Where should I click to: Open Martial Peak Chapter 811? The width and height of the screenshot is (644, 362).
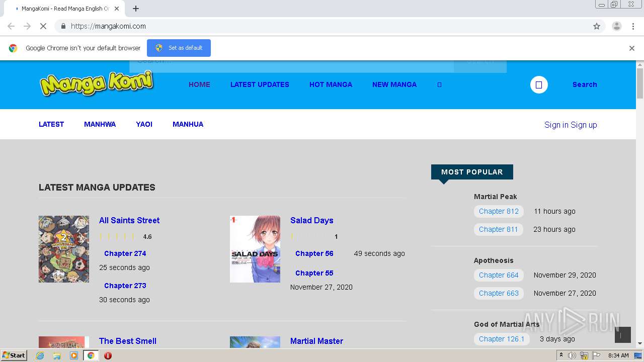pos(499,229)
